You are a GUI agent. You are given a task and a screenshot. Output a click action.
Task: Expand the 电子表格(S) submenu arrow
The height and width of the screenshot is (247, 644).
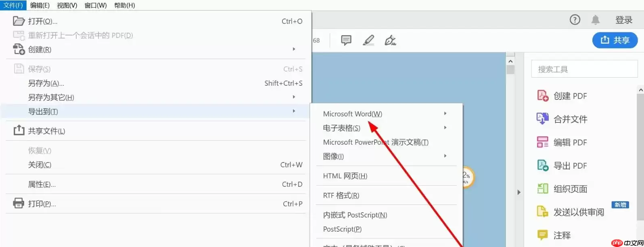point(445,128)
